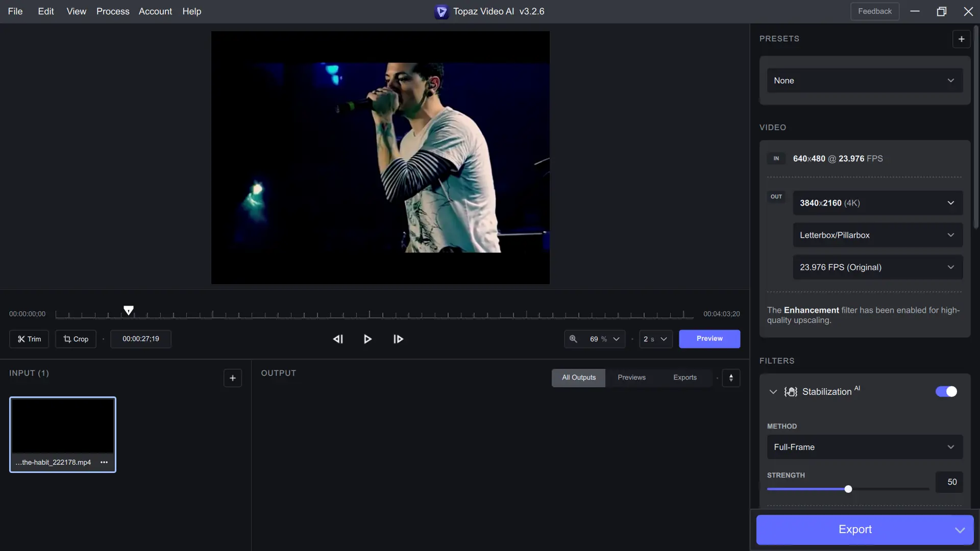Click the Trim scissors tool
Image resolution: width=980 pixels, height=551 pixels.
(x=29, y=339)
